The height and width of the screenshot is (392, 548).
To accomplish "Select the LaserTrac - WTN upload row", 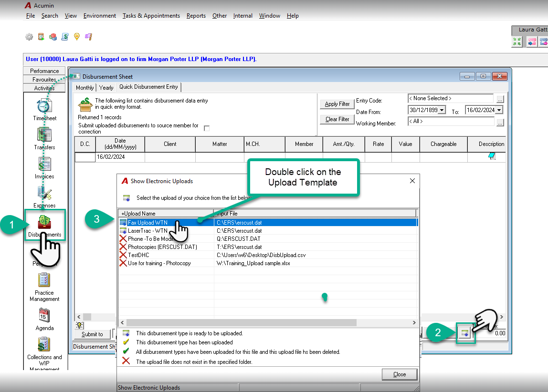I will (268, 231).
